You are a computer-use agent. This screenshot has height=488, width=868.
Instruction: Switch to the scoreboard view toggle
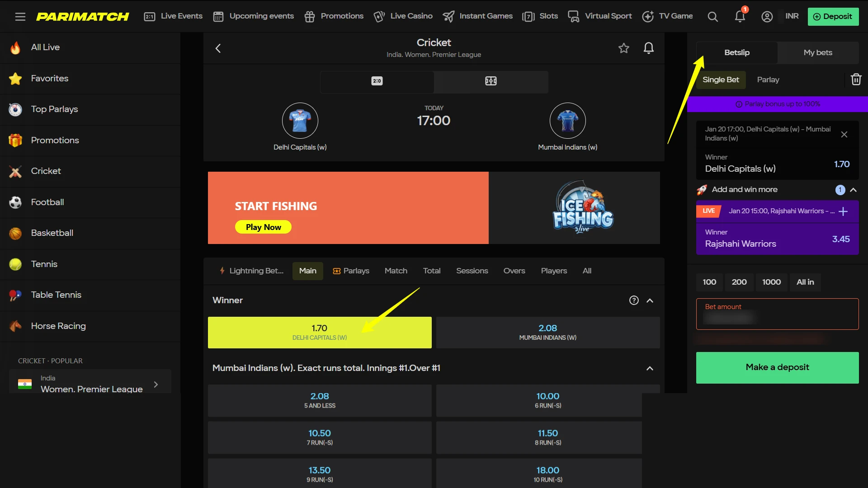coord(377,81)
